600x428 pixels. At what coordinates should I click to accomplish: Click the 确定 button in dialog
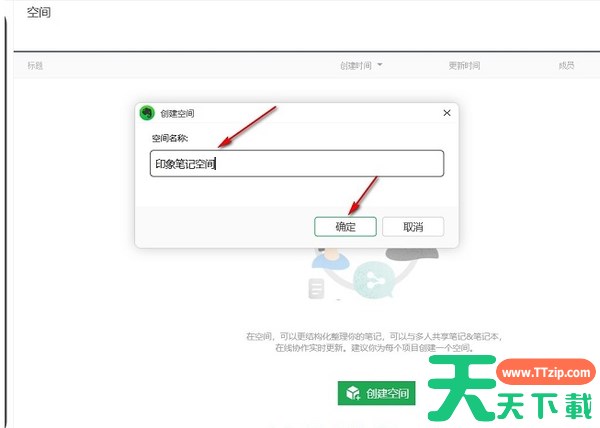point(345,227)
